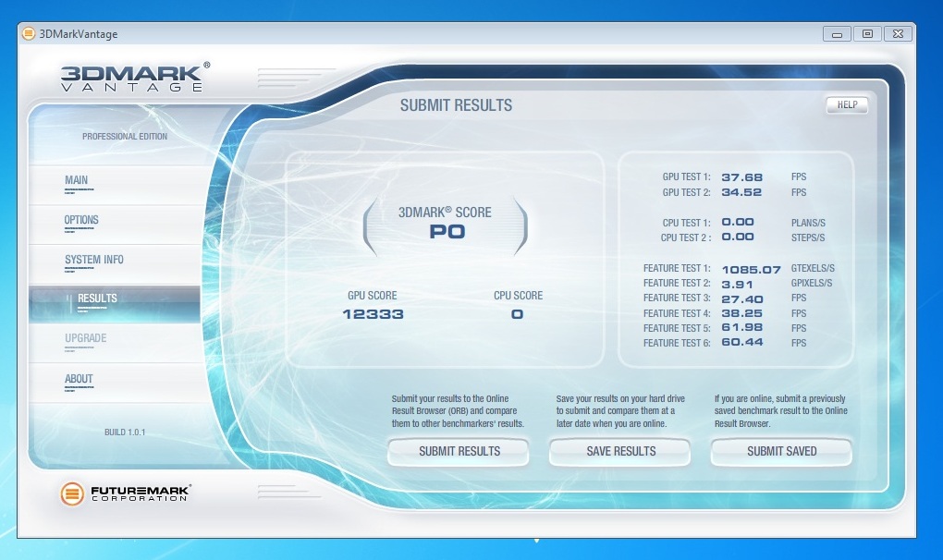Click the 3DMarkVantage window title text
Screen dimensions: 943x560
pos(79,34)
